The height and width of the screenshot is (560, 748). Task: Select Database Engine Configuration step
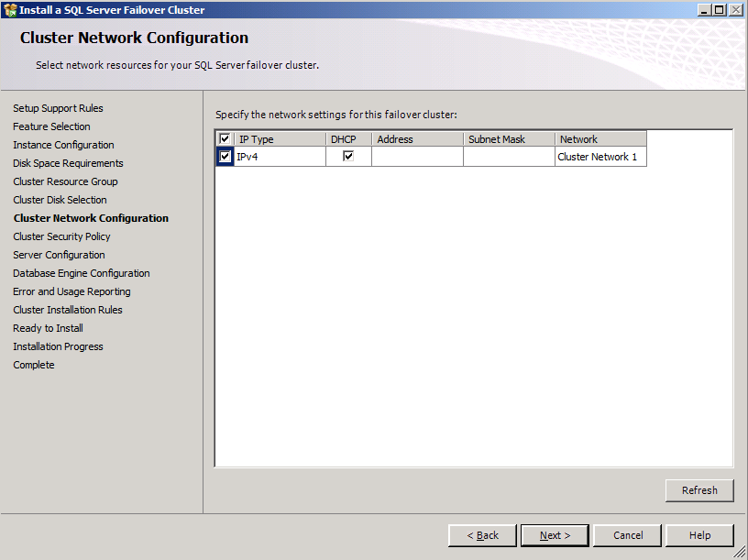(x=82, y=273)
